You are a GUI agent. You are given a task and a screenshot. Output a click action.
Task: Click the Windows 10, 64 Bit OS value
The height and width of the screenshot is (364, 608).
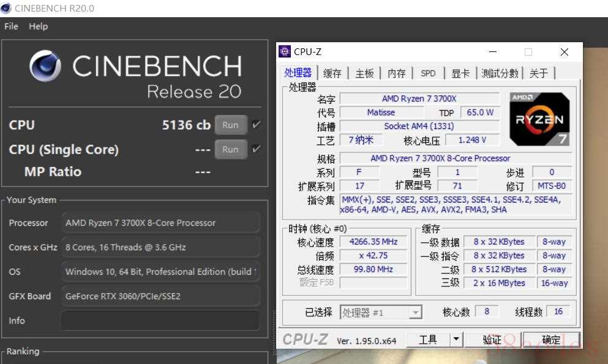(x=160, y=272)
